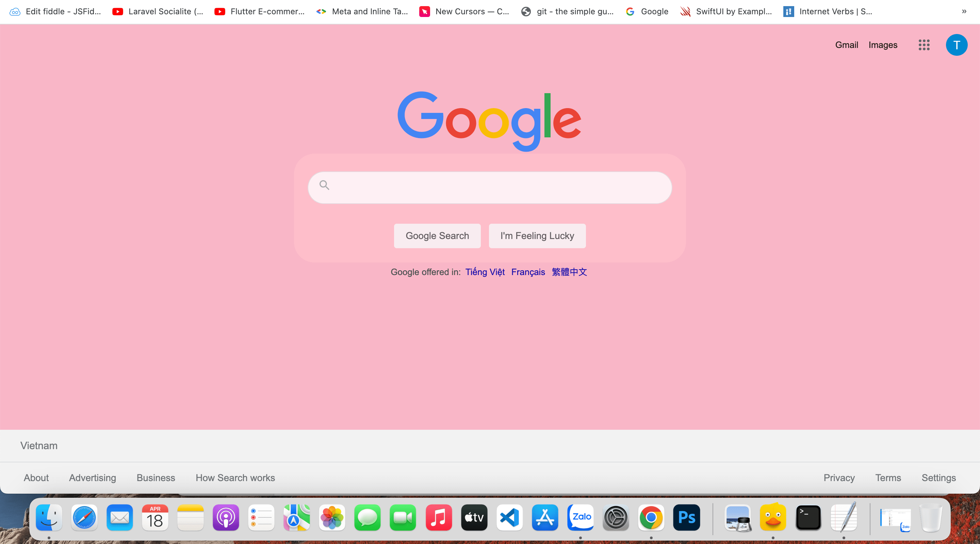Click the Google Search button
Image resolution: width=980 pixels, height=544 pixels.
(x=437, y=236)
